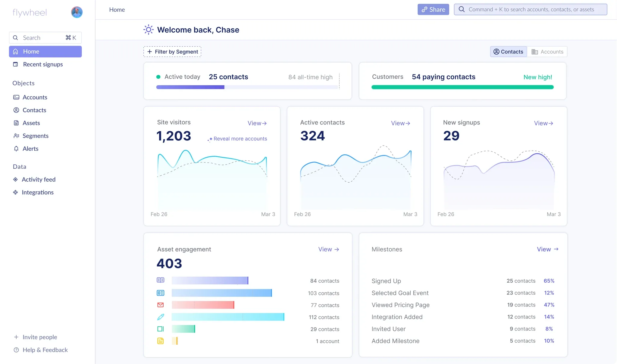Click the email asset icon in Asset engagement
Viewport: 617px width, 364px height.
[x=161, y=305]
